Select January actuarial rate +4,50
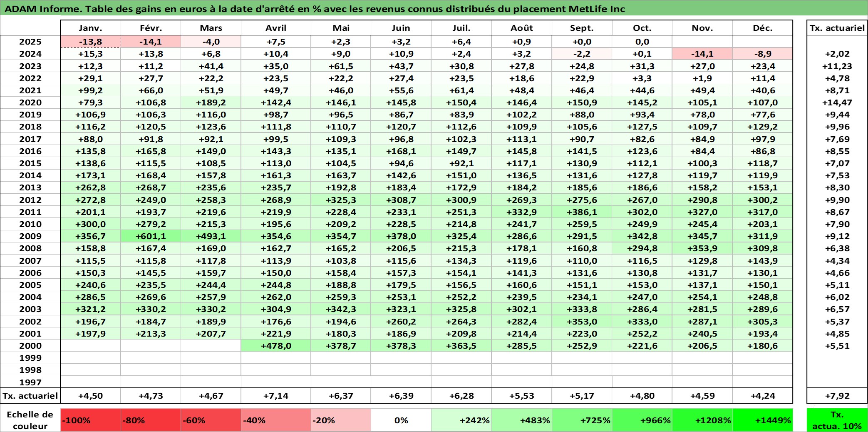868x432 pixels. 91,396
